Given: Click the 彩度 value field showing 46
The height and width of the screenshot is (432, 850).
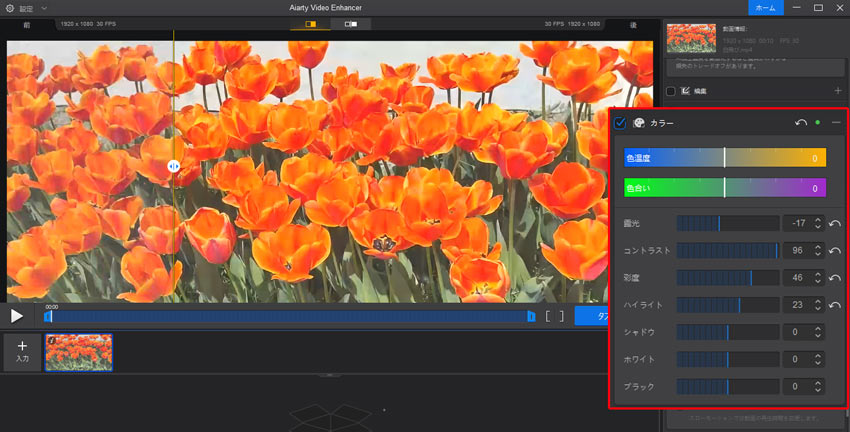Looking at the screenshot, I should click(797, 278).
